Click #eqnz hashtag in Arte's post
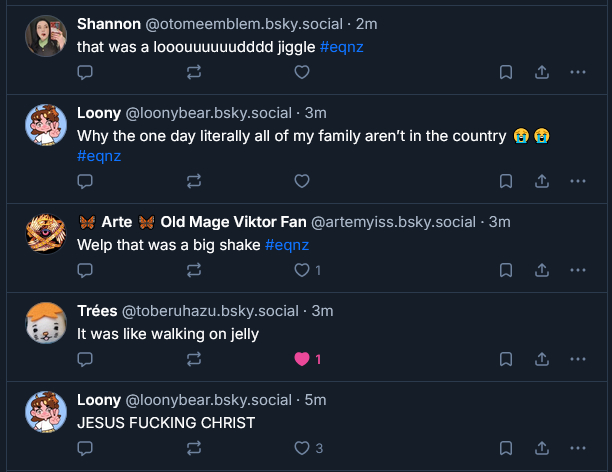The height and width of the screenshot is (472, 612). (x=287, y=245)
